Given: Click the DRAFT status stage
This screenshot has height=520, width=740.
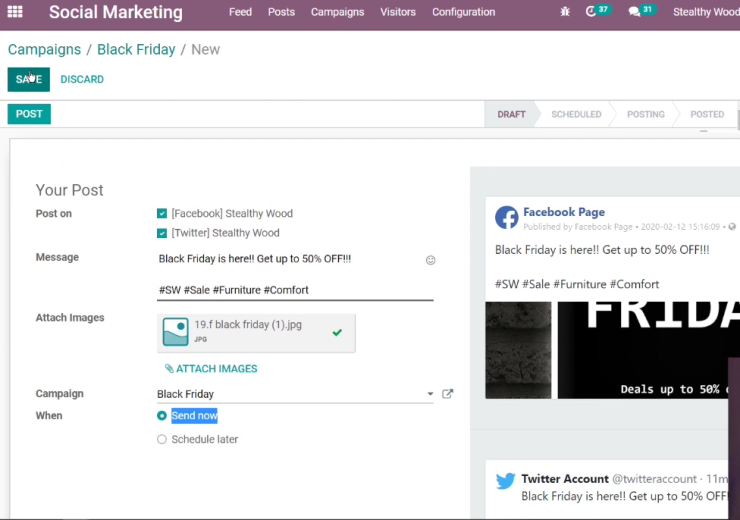Looking at the screenshot, I should click(511, 114).
